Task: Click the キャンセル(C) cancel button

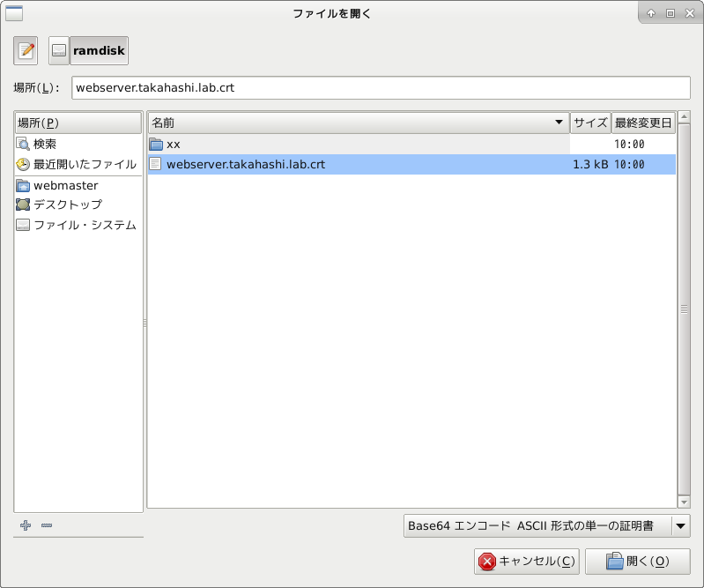Action: pos(527,561)
